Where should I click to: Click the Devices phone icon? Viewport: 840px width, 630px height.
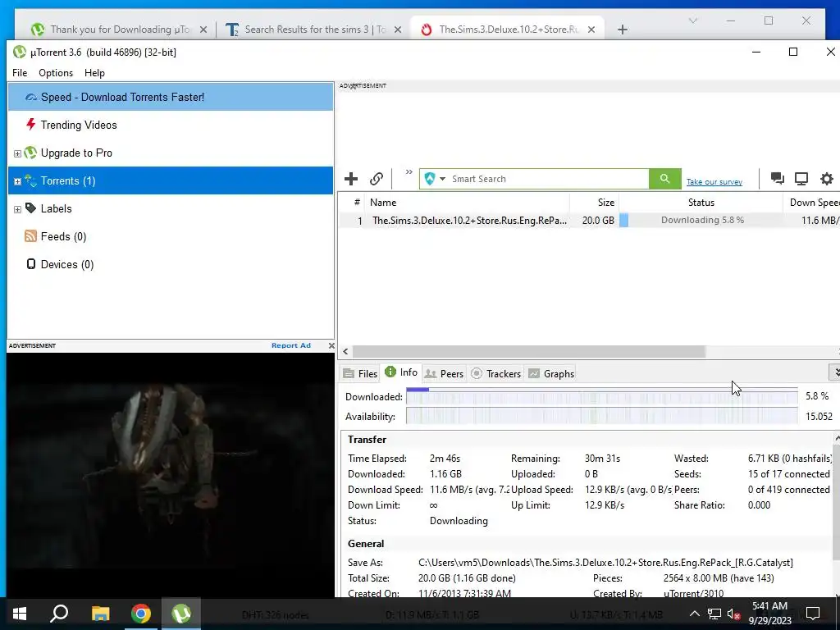(x=31, y=264)
